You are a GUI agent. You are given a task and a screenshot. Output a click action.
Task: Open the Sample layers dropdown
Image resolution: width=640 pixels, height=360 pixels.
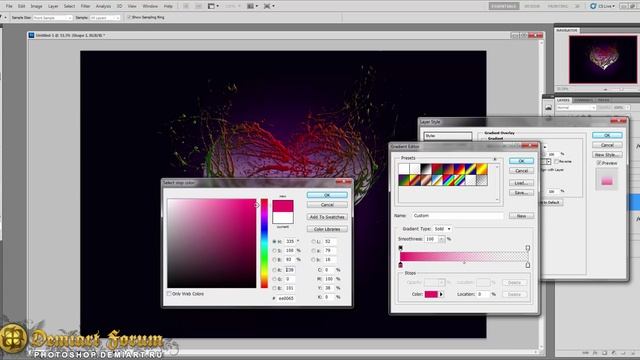point(105,18)
